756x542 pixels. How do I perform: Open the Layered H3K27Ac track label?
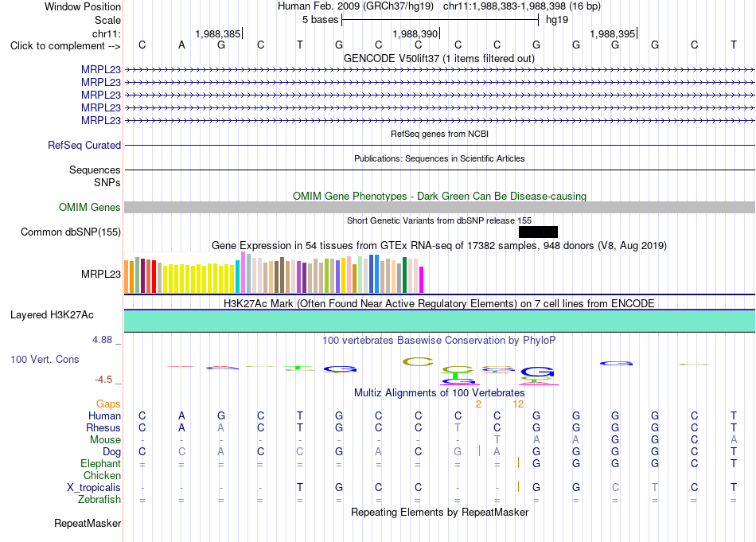coord(52,315)
